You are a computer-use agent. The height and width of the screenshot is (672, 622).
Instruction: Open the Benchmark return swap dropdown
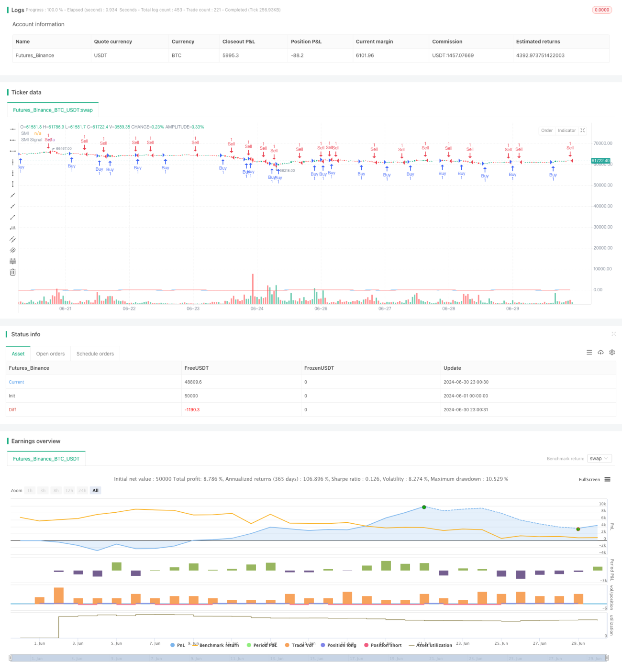coord(600,459)
